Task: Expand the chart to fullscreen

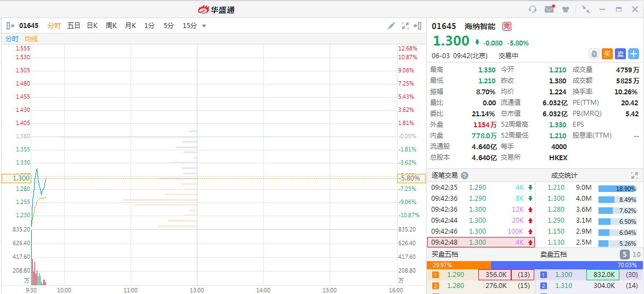Action: [x=405, y=26]
